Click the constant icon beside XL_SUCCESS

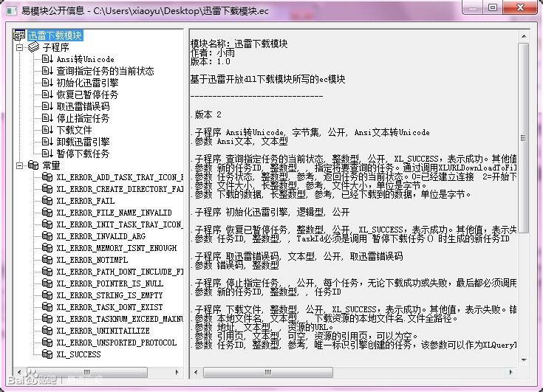tap(47, 354)
